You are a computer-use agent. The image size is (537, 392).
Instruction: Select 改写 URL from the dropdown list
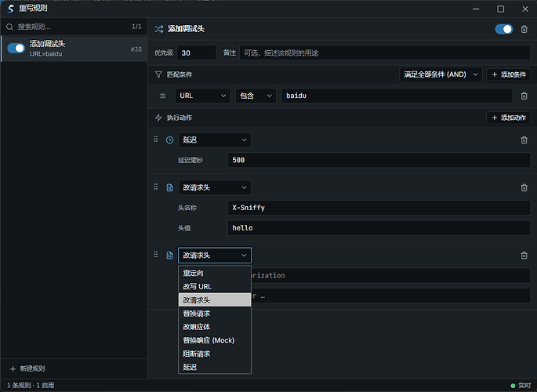215,287
